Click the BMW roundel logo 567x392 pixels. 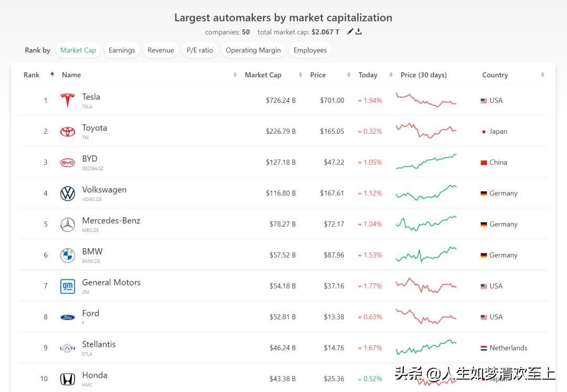(67, 256)
